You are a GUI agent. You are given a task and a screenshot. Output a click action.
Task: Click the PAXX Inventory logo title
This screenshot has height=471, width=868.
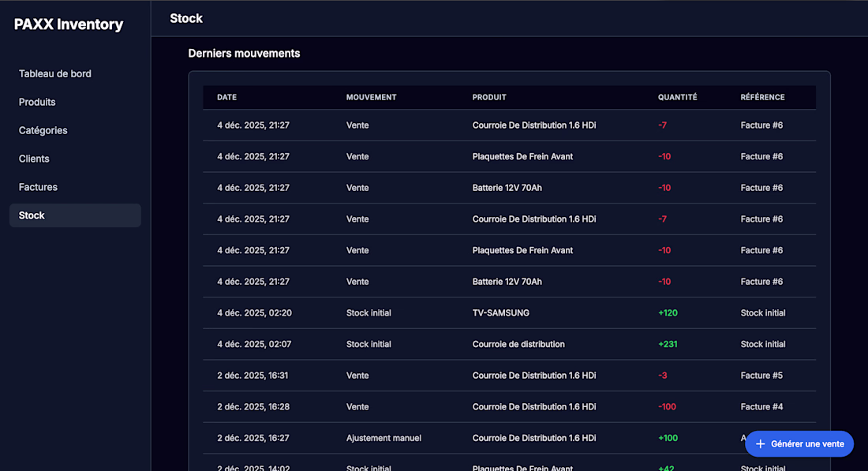pyautogui.click(x=69, y=24)
